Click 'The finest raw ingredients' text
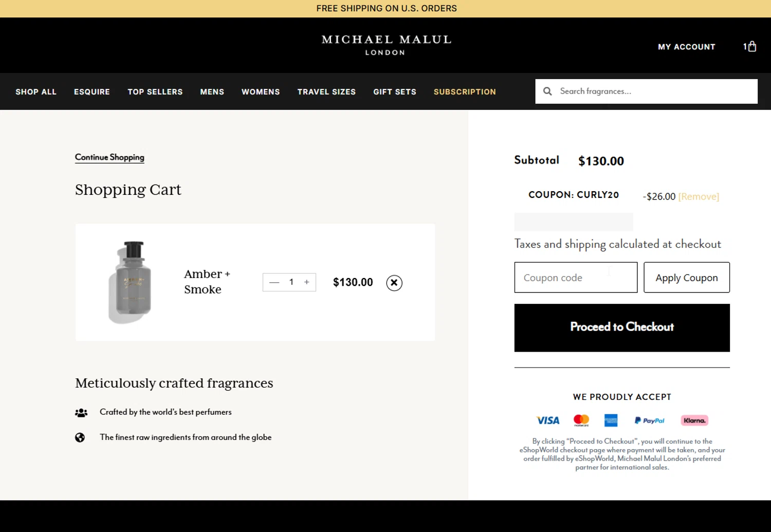Screen dimensions: 771x532 [x=186, y=437]
